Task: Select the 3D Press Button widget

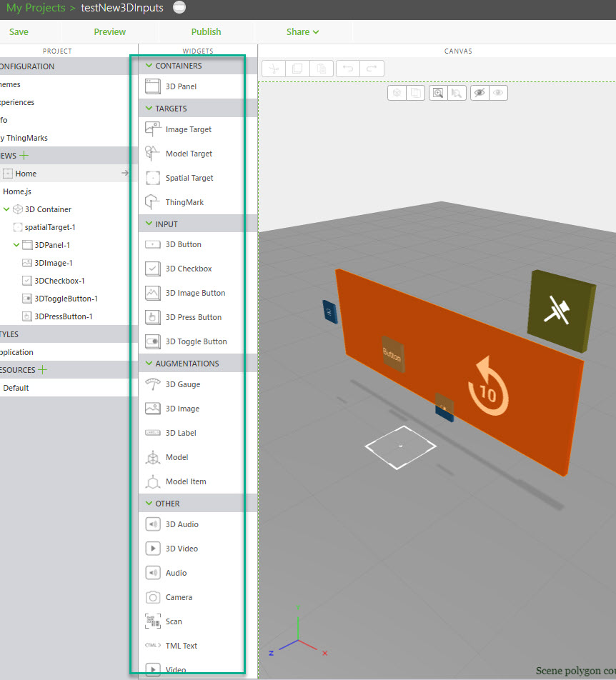Action: pos(193,317)
